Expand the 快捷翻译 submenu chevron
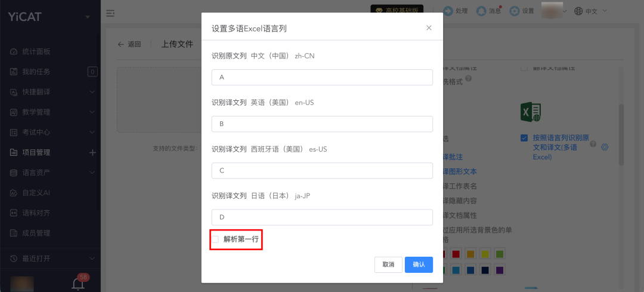This screenshot has width=644, height=292. (92, 92)
